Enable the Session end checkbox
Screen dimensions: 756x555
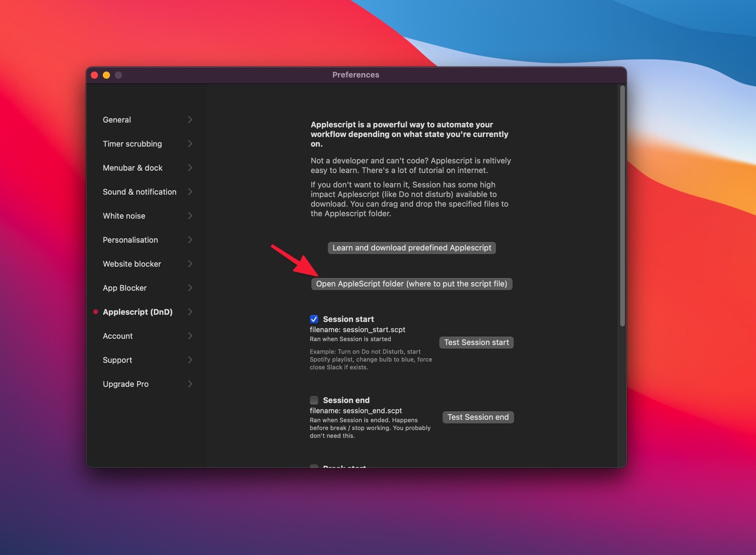pos(314,400)
